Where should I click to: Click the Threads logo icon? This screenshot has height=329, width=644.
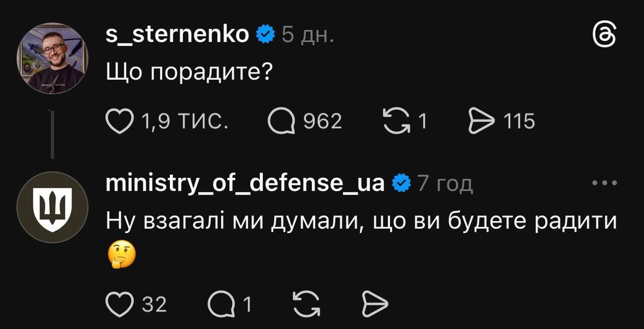point(605,37)
